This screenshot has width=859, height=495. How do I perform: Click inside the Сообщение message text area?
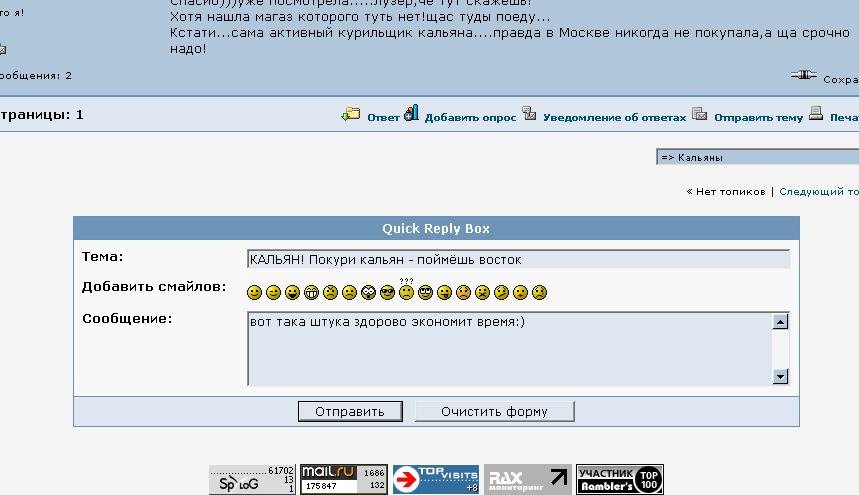coord(510,348)
